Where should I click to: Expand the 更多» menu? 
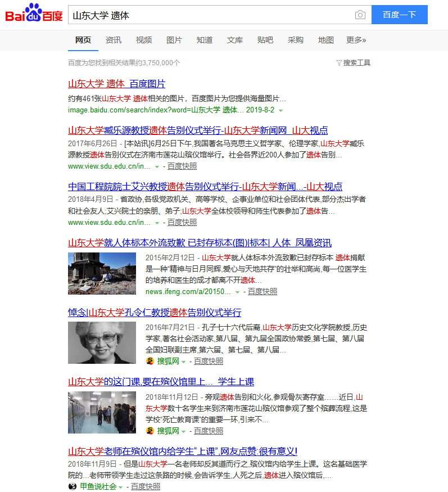[x=356, y=40]
